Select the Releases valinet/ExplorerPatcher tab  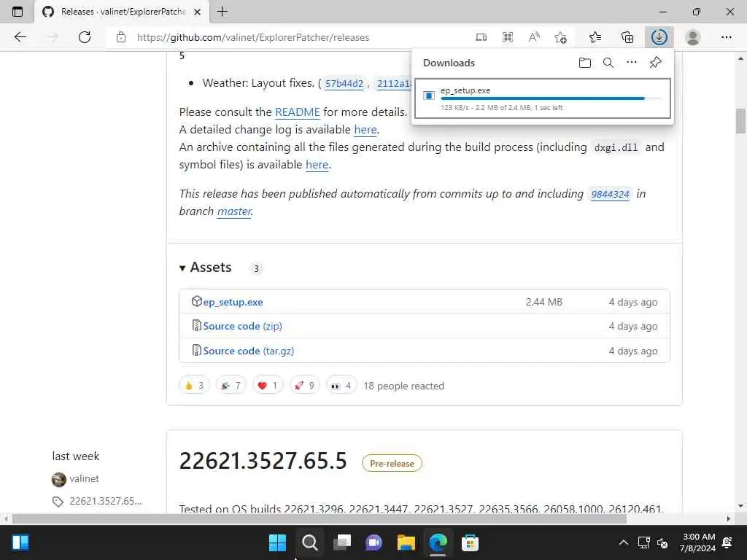point(123,12)
